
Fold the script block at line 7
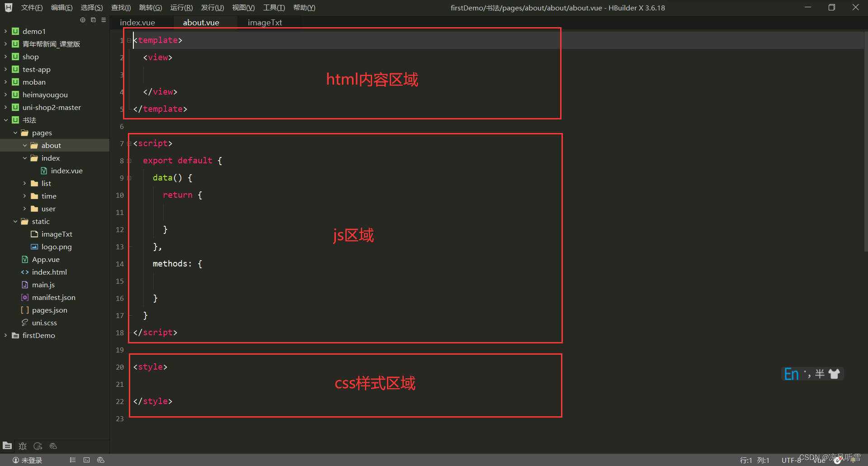pyautogui.click(x=129, y=143)
